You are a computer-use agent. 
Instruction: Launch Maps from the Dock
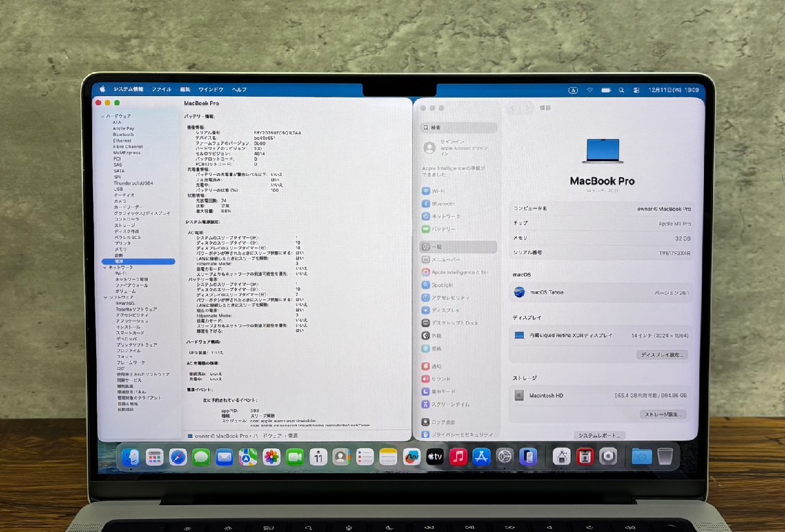pyautogui.click(x=248, y=457)
